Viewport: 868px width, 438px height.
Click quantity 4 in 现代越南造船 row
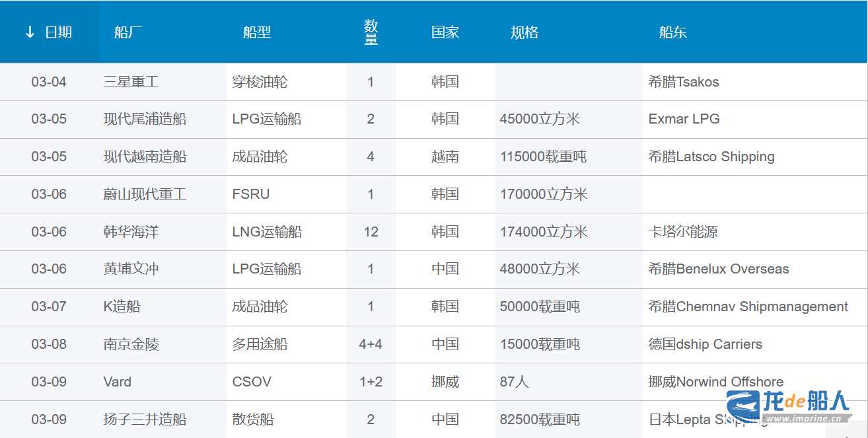371,157
